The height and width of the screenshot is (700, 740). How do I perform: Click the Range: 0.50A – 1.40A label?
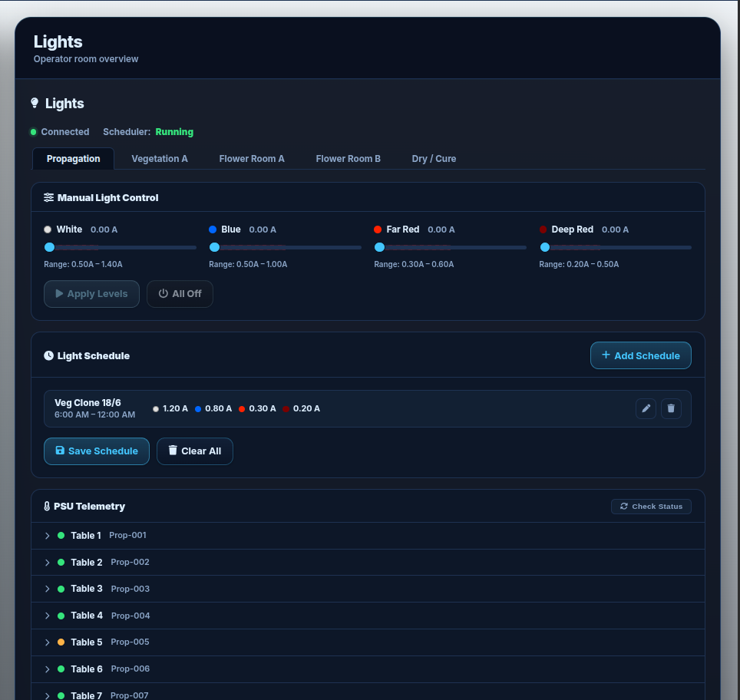click(83, 264)
